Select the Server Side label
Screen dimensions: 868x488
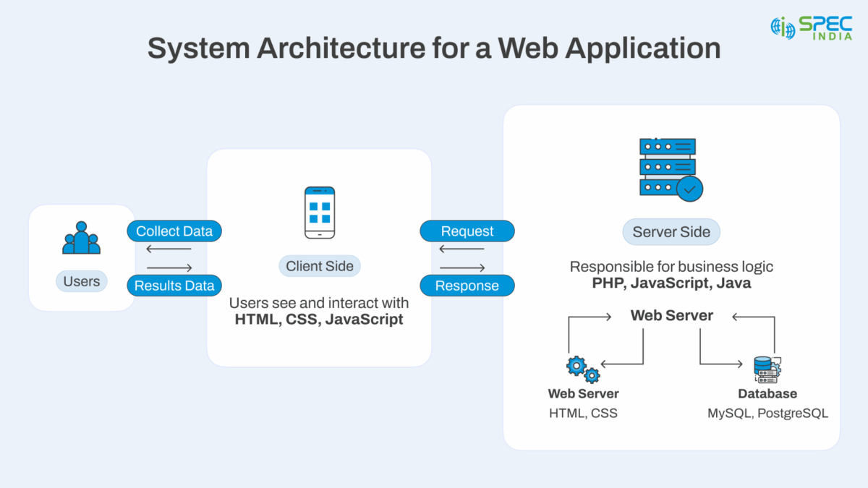pos(671,232)
